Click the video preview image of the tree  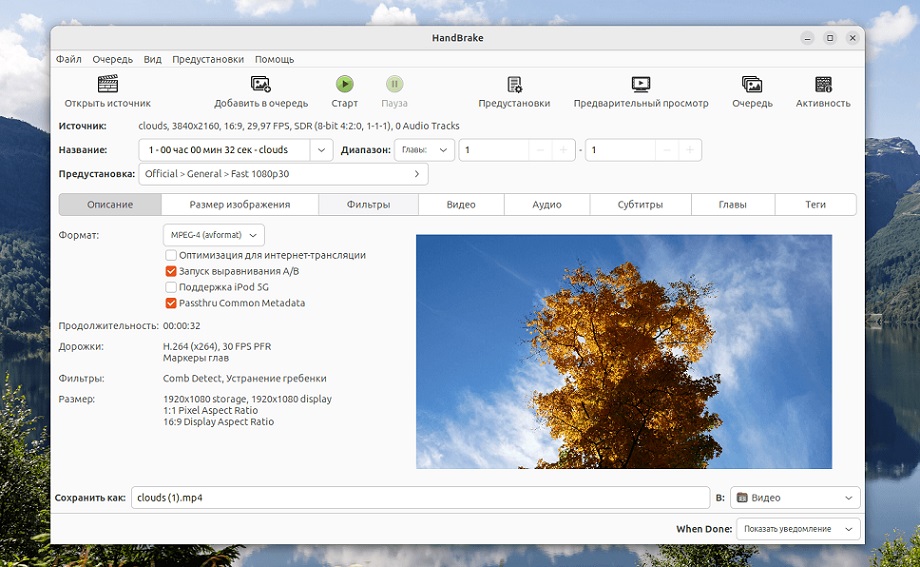tap(624, 352)
